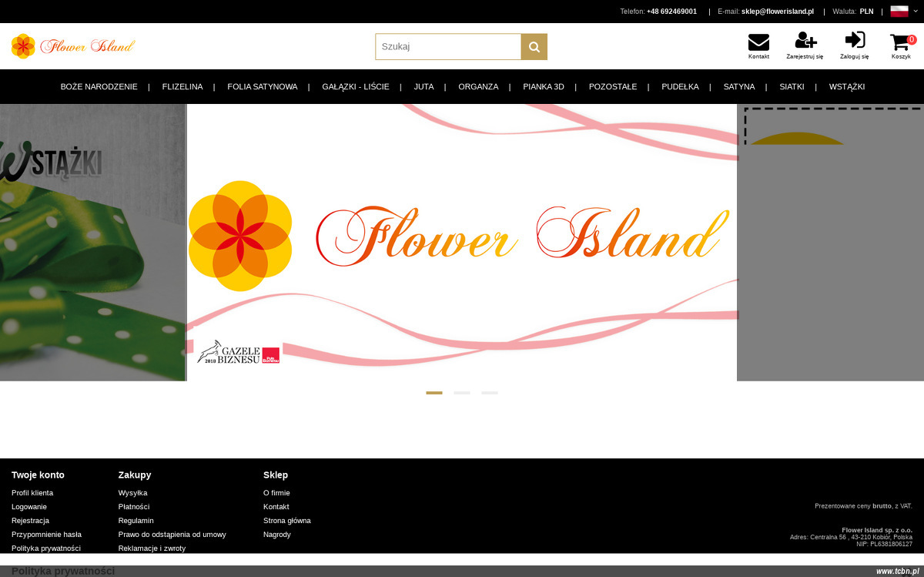Click the Zakupy footer heading
Image resolution: width=924 pixels, height=577 pixels.
(135, 475)
